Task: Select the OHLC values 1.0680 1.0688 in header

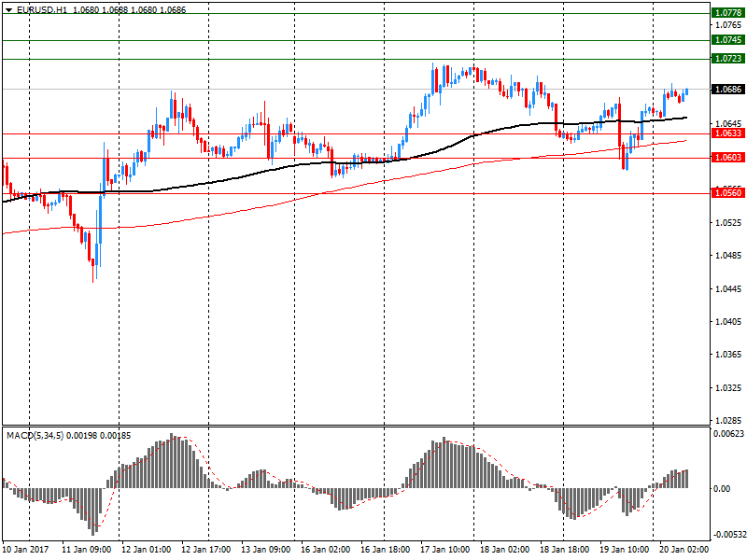Action: pos(100,9)
